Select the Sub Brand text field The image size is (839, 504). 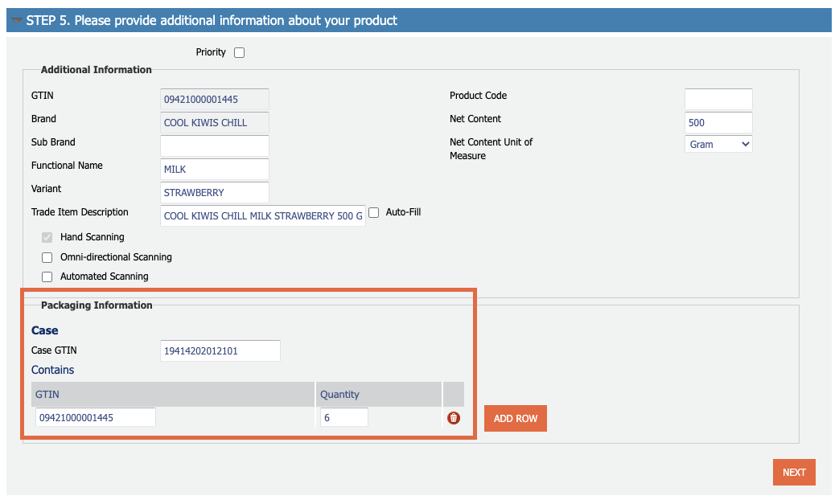(215, 146)
